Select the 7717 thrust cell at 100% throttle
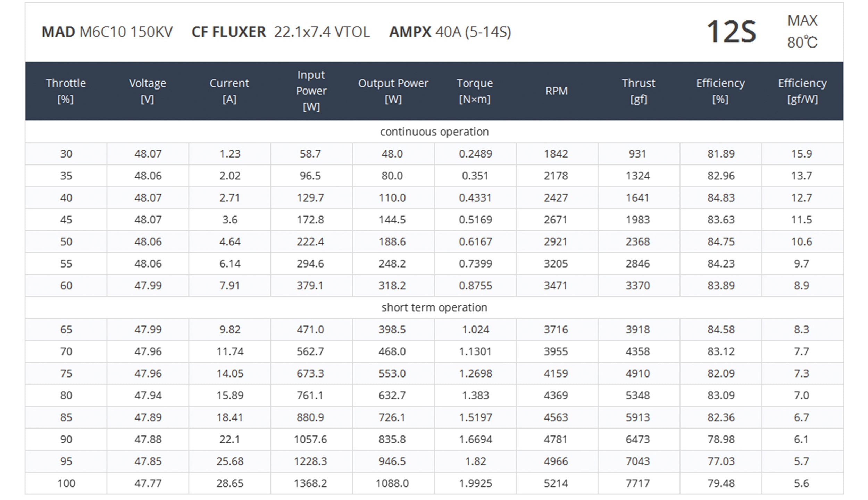Image resolution: width=868 pixels, height=500 pixels. 638,483
